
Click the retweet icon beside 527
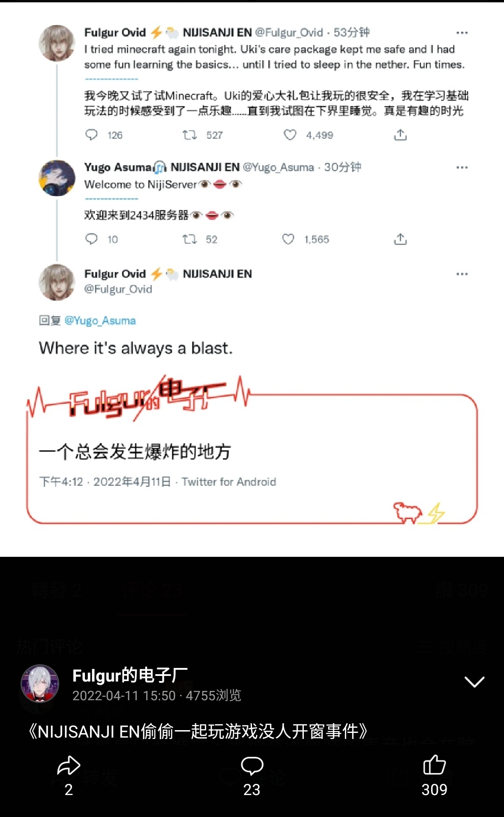(189, 135)
